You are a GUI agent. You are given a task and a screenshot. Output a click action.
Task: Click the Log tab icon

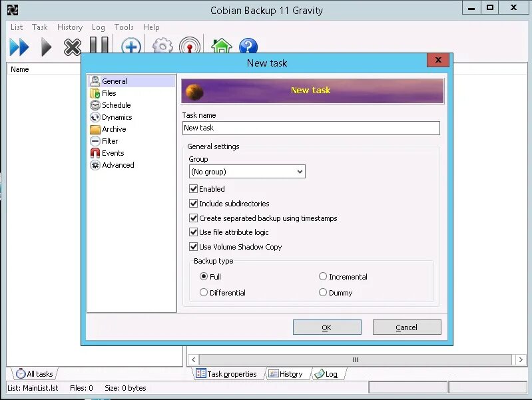(x=320, y=374)
